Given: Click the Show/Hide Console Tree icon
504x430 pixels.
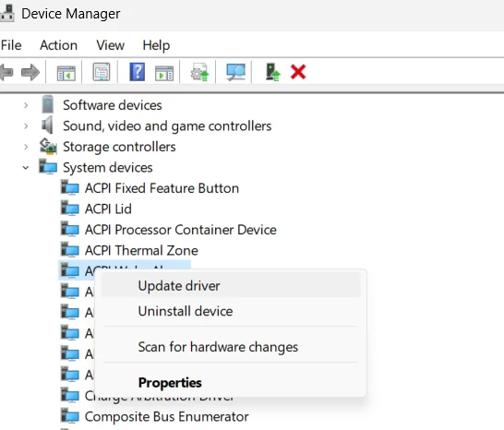Looking at the screenshot, I should point(66,73).
